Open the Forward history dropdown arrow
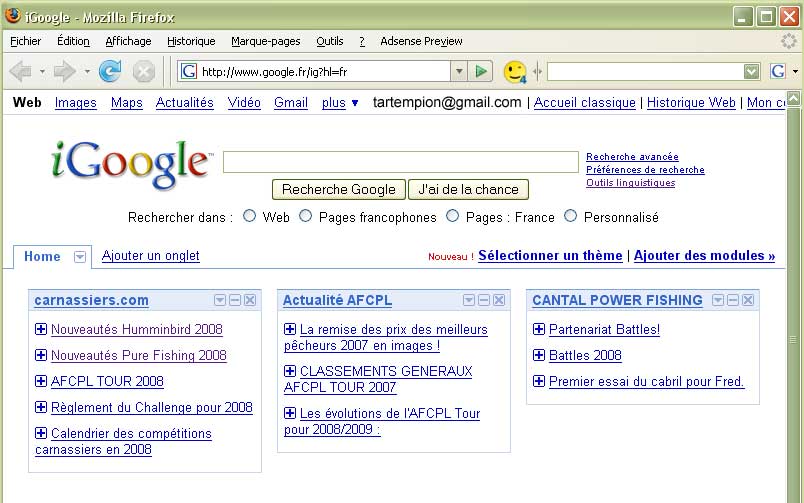The height and width of the screenshot is (503, 804). (87, 71)
